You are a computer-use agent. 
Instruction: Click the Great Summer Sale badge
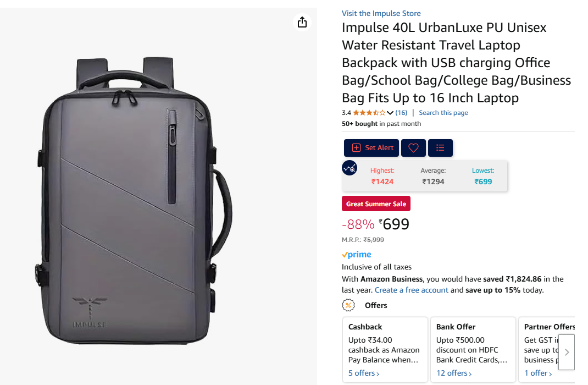376,204
